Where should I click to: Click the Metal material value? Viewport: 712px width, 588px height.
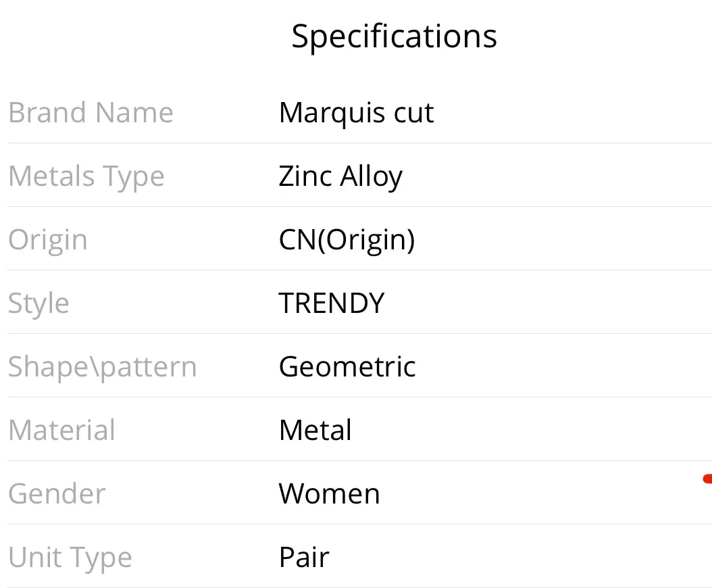(x=315, y=431)
